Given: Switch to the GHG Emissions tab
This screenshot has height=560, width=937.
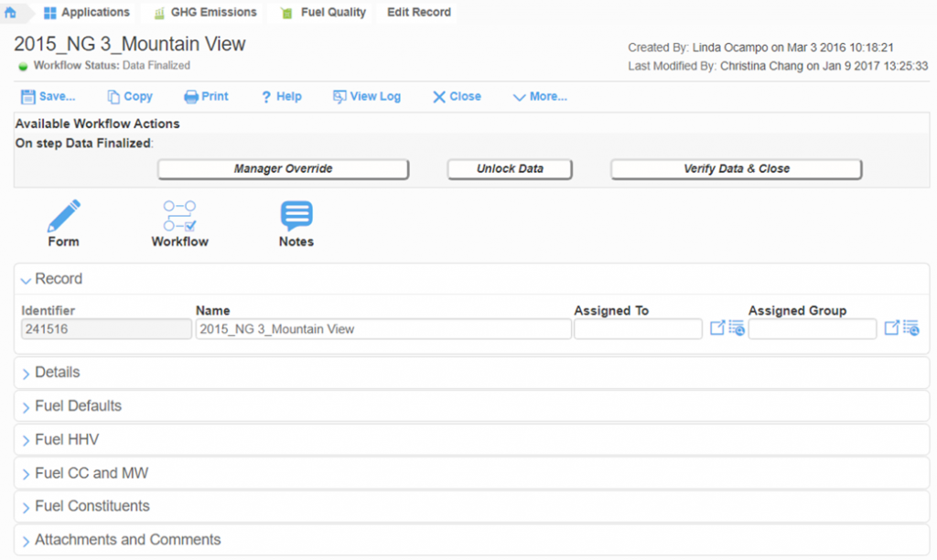Looking at the screenshot, I should tap(203, 12).
